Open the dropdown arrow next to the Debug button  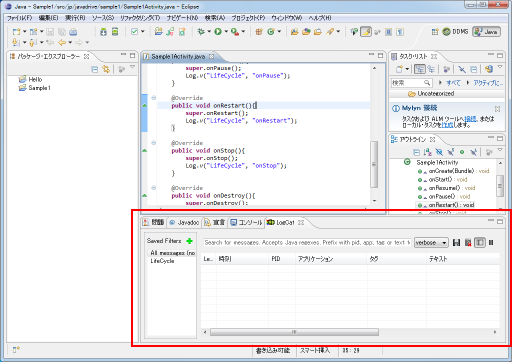point(209,32)
